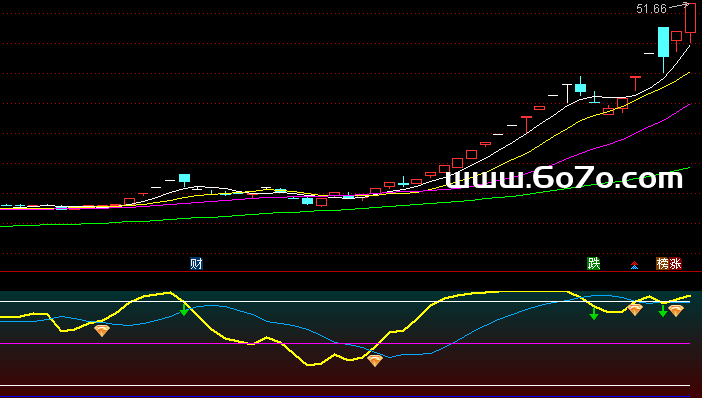Click the blue 财 finance info icon

196,264
